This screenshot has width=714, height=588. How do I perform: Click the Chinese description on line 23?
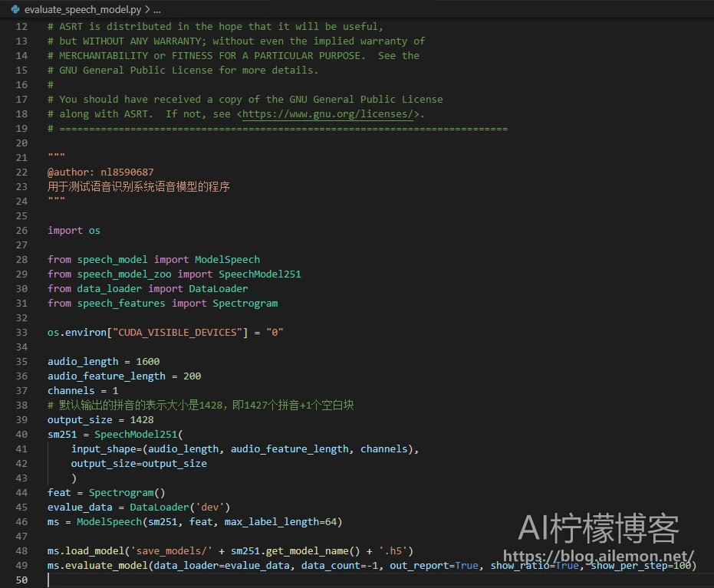[138, 186]
